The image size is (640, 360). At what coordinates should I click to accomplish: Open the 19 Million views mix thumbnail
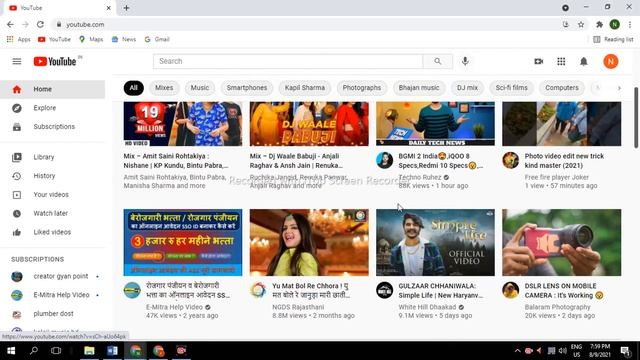click(183, 124)
